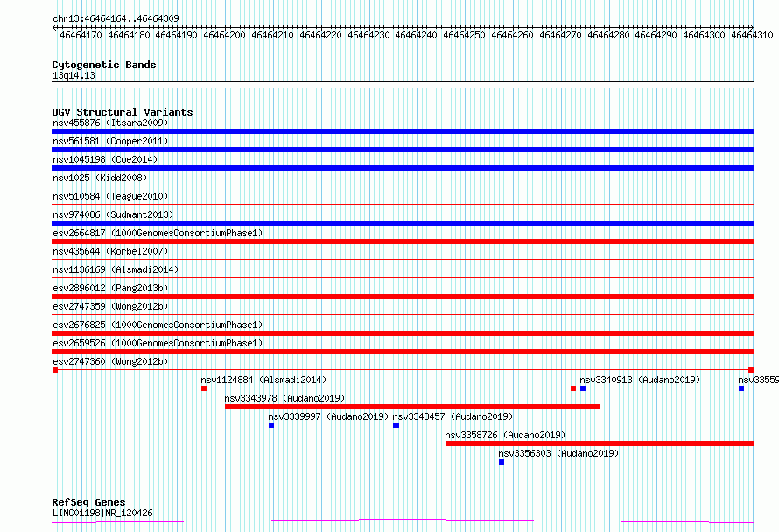Click the 46464200 ruler position
Screen dimensions: 779x532
point(224,35)
